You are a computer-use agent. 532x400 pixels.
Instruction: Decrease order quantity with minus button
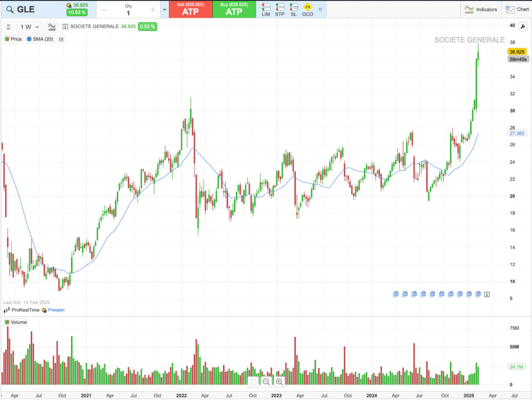click(104, 9)
